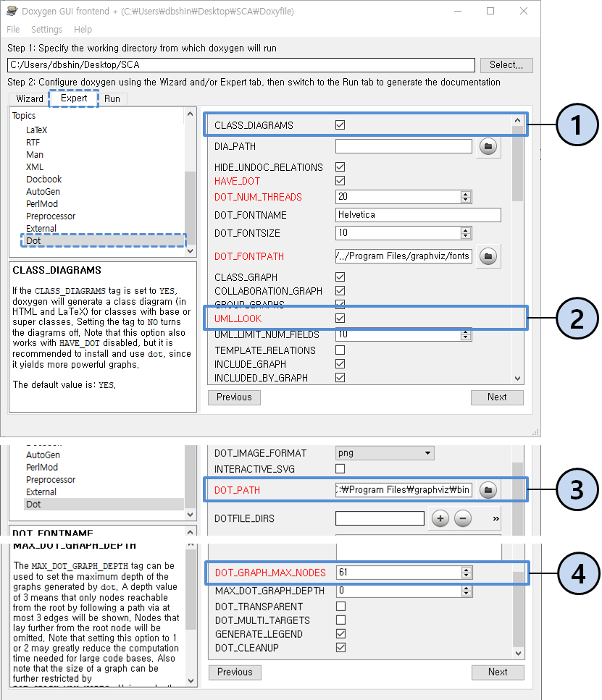This screenshot has width=602, height=700.
Task: Click DIA_PATH text field
Action: click(x=404, y=146)
